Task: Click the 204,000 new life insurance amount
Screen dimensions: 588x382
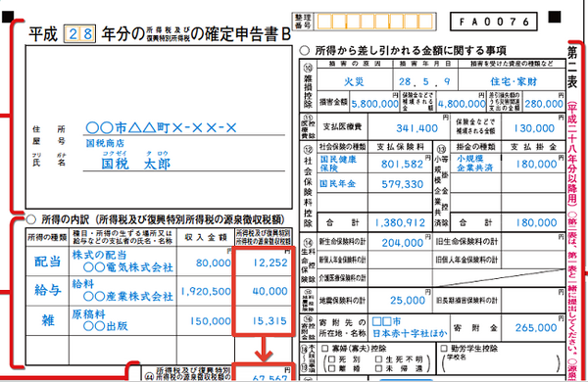Action: point(403,243)
